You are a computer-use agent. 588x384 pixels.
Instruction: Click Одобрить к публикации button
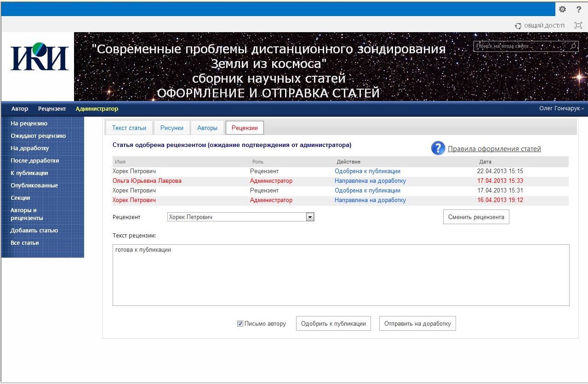pyautogui.click(x=333, y=323)
